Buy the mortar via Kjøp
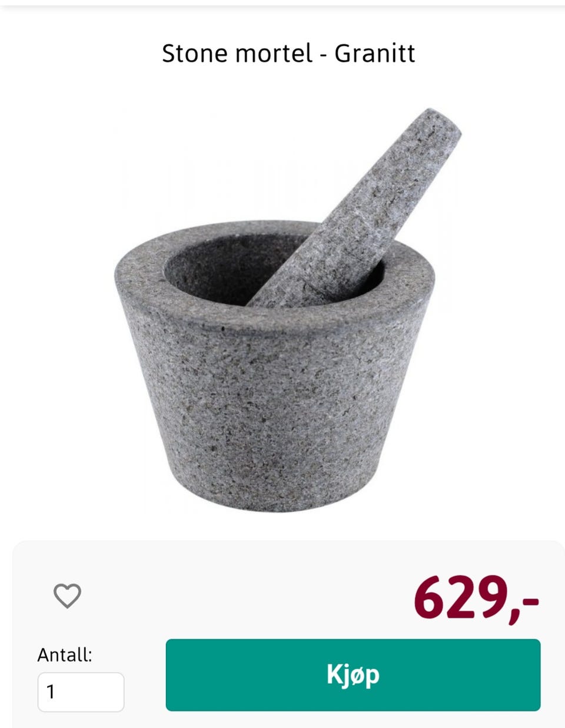Screen dimensions: 565x728 (353, 675)
